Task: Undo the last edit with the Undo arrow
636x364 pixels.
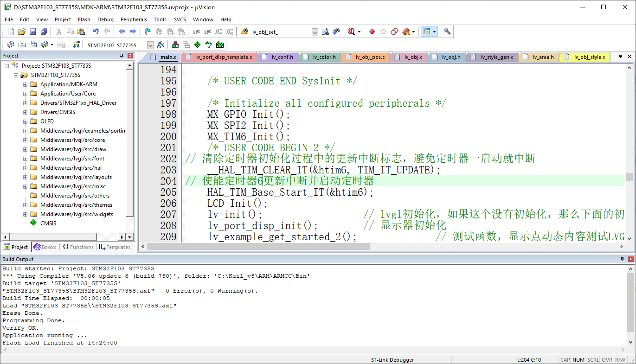Action: [96, 32]
